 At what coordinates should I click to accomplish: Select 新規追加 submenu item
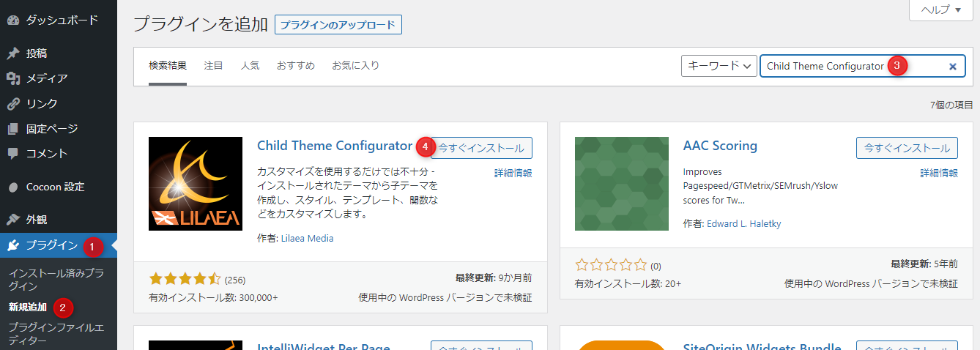(x=28, y=307)
